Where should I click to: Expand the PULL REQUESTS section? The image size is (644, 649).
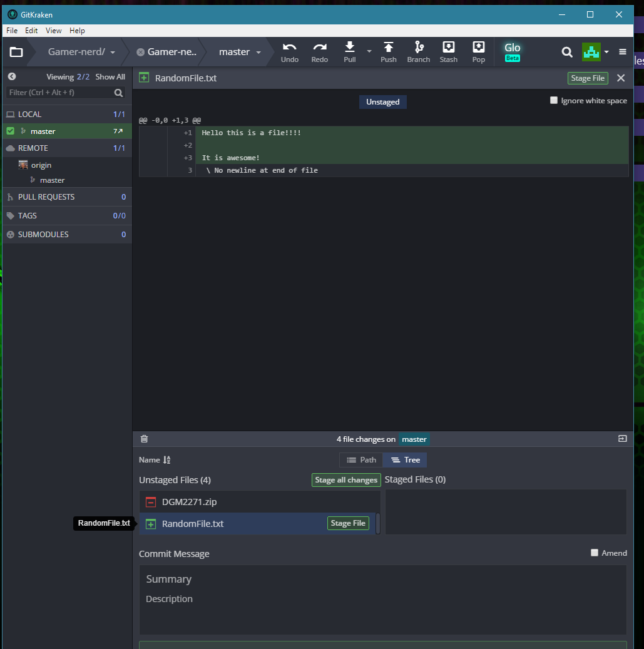[67, 197]
